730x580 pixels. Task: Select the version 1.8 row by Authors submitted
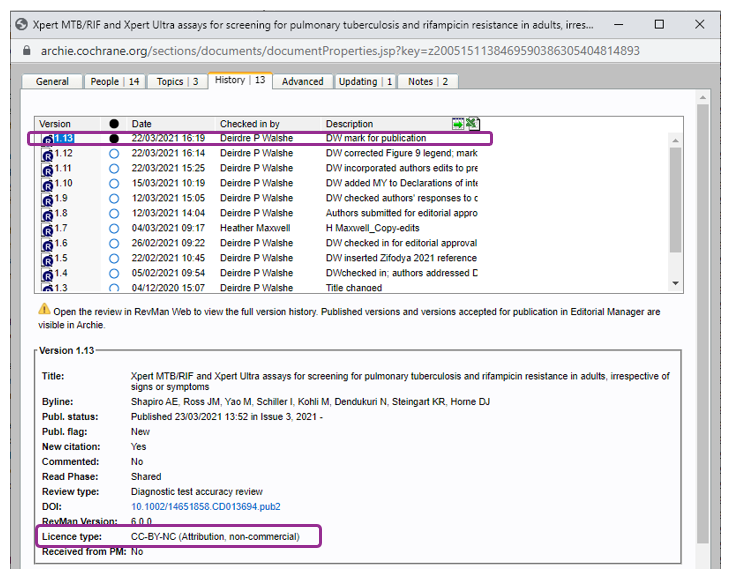coord(400,214)
